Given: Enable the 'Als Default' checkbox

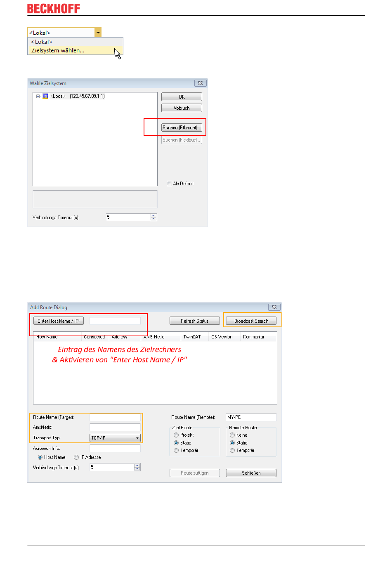Looking at the screenshot, I should (x=169, y=184).
